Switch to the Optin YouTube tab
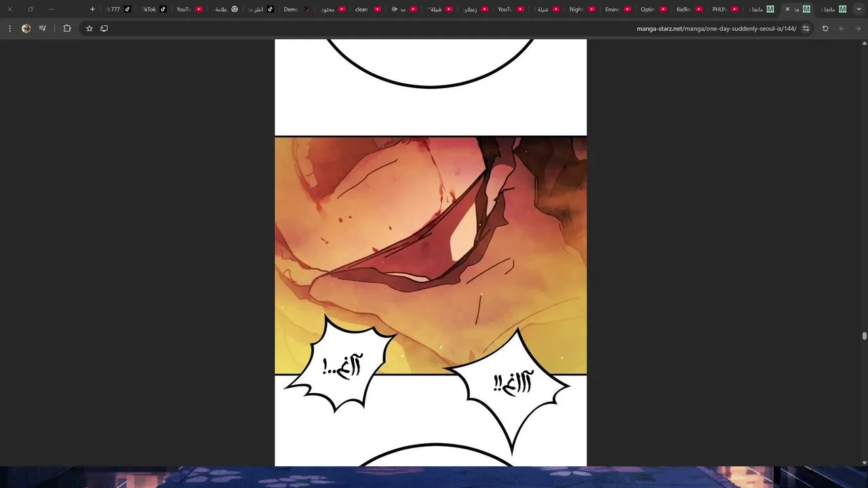 click(x=654, y=9)
